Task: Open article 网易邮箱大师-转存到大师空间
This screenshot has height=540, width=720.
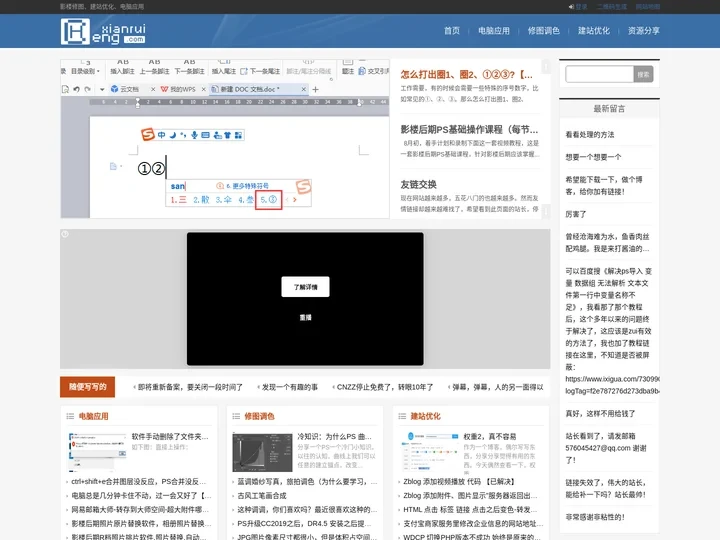Action: [x=140, y=509]
